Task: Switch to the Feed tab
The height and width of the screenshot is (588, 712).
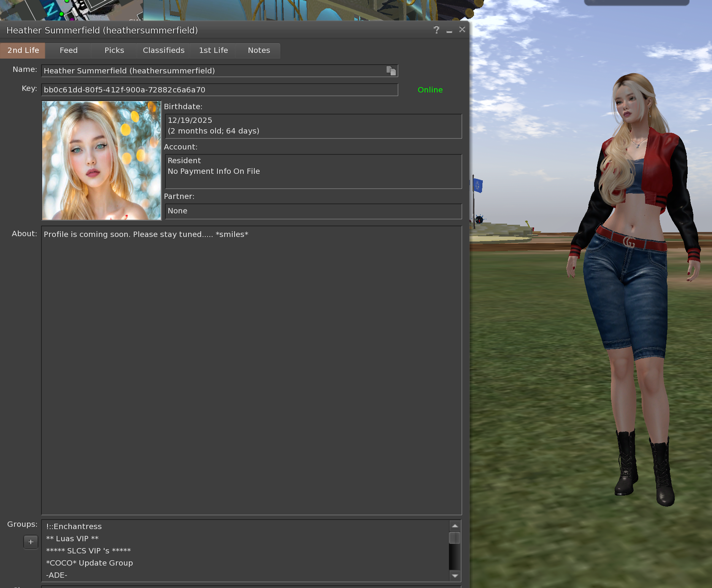Action: (x=68, y=50)
